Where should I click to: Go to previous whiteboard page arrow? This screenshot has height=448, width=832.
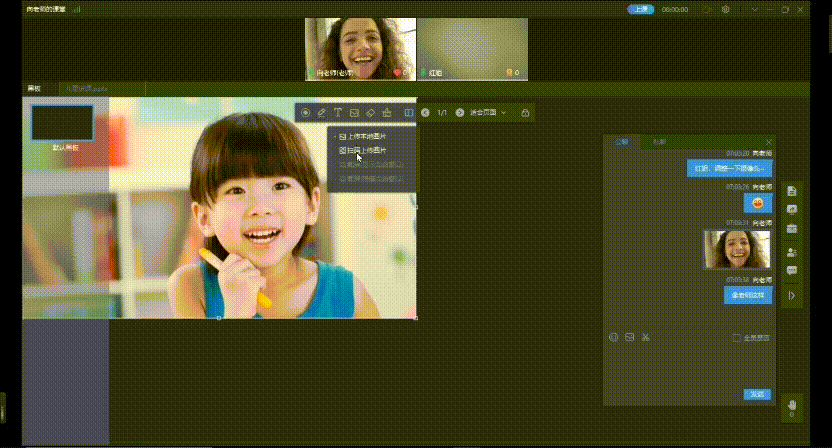click(x=425, y=113)
